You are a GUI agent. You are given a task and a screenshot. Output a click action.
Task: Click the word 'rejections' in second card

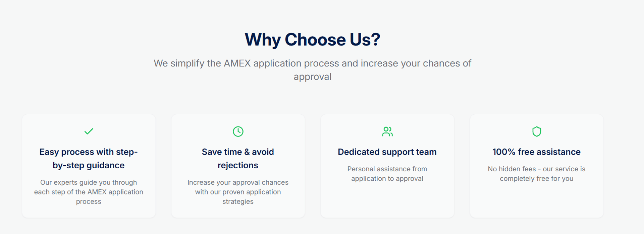pyautogui.click(x=238, y=165)
